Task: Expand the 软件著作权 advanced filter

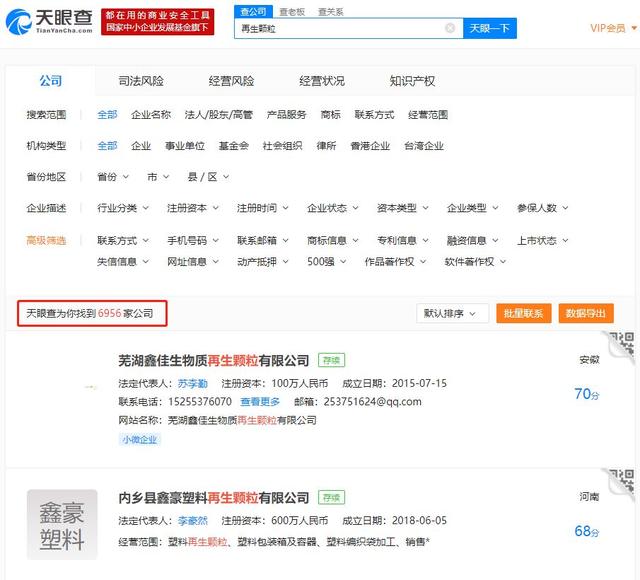Action: click(x=476, y=262)
